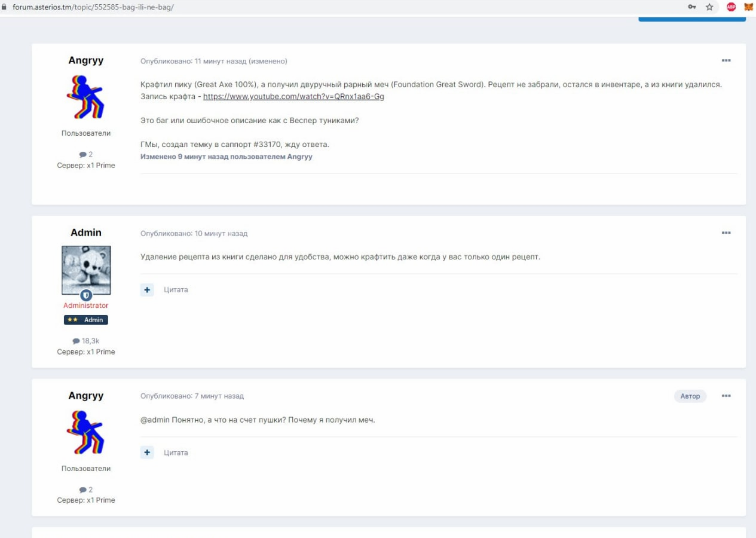Image resolution: width=756 pixels, height=538 pixels.
Task: Open Angryy's avatar in first post
Action: coord(86,97)
